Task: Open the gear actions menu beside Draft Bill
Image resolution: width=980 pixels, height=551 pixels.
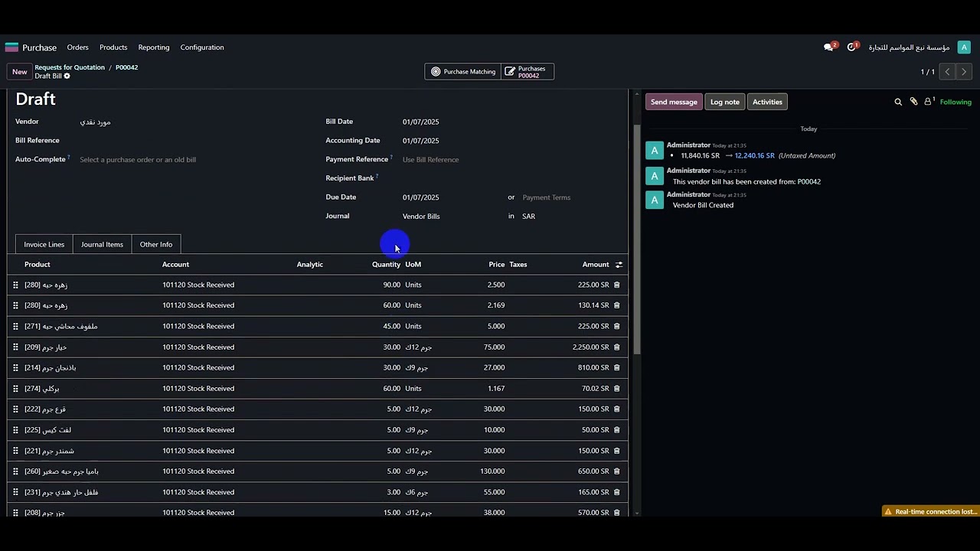Action: pos(67,77)
